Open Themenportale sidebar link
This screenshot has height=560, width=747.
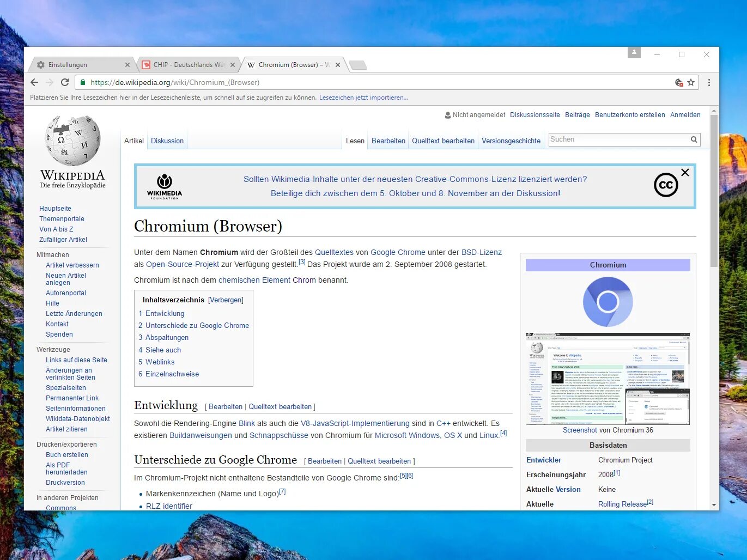(62, 219)
